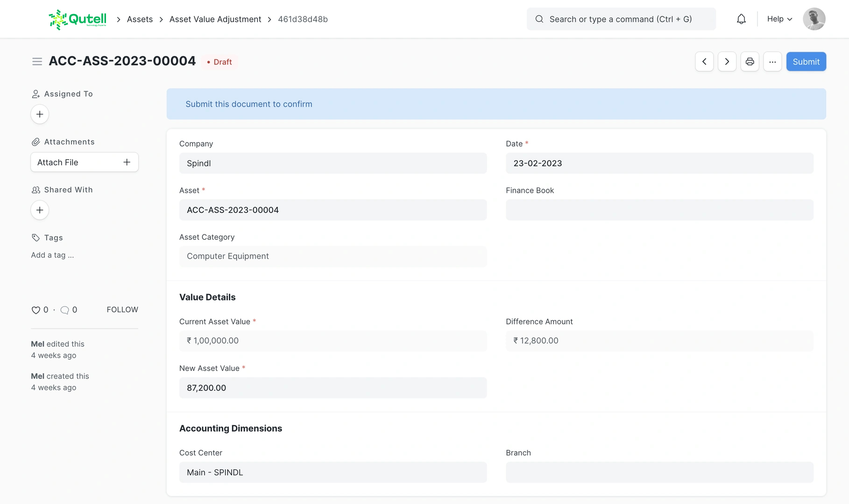The width and height of the screenshot is (849, 504).
Task: Add an assignee with plus button
Action: click(x=40, y=114)
